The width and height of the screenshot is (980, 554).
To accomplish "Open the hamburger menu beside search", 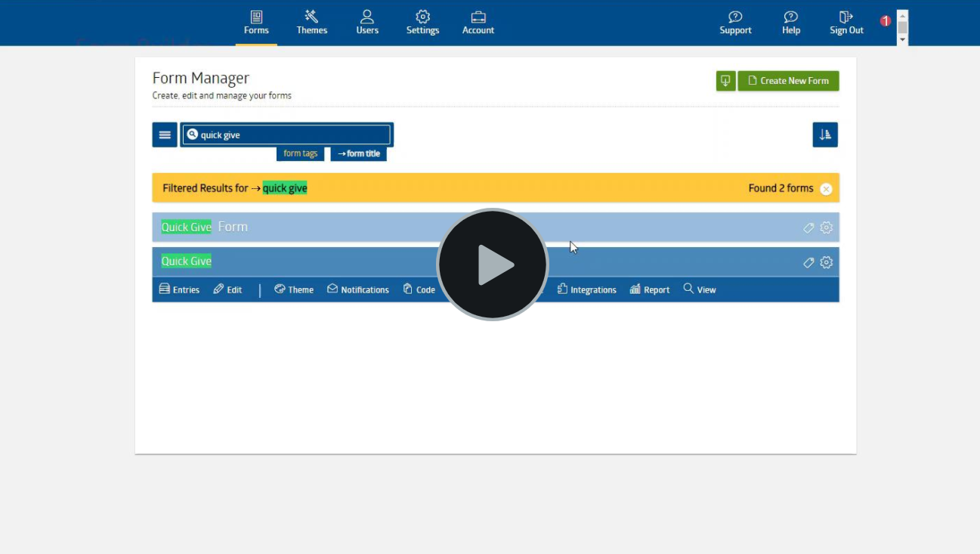I will (165, 135).
